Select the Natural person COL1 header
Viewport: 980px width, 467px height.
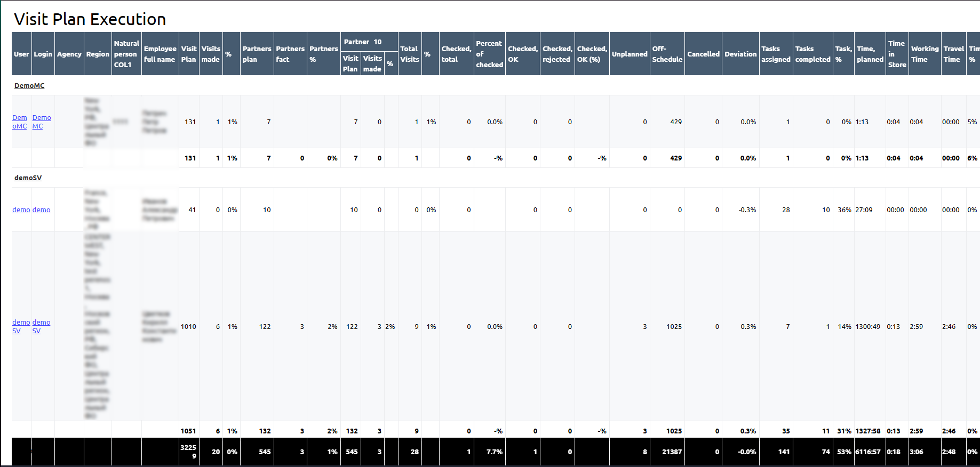click(x=126, y=54)
